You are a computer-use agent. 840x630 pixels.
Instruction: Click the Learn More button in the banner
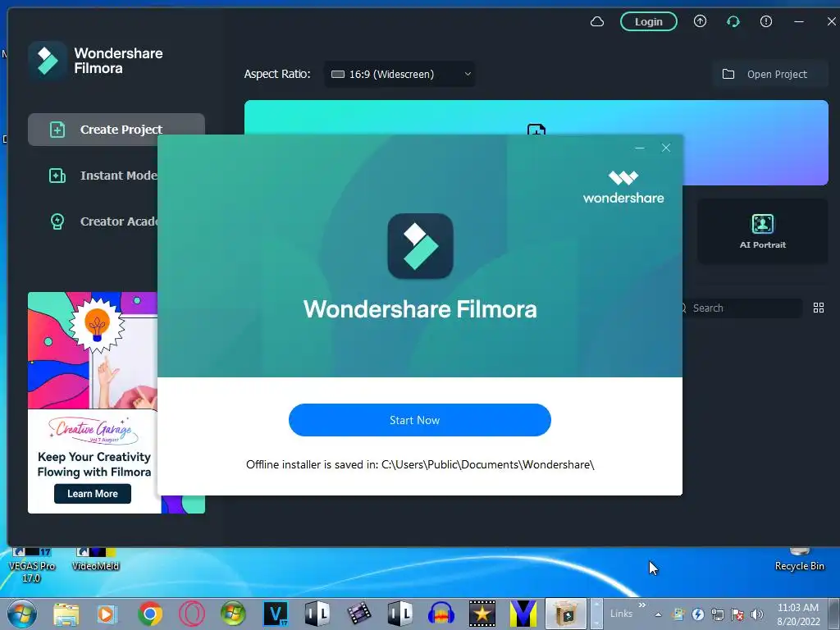[92, 493]
